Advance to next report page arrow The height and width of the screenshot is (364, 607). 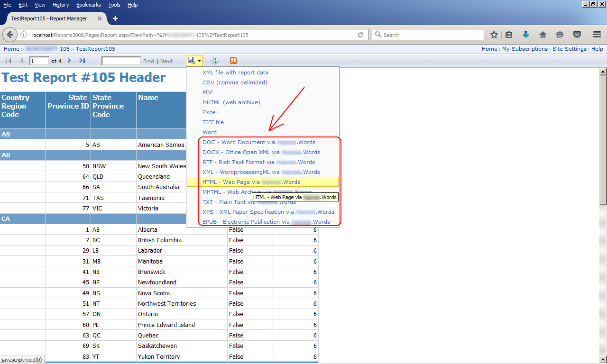(x=69, y=61)
